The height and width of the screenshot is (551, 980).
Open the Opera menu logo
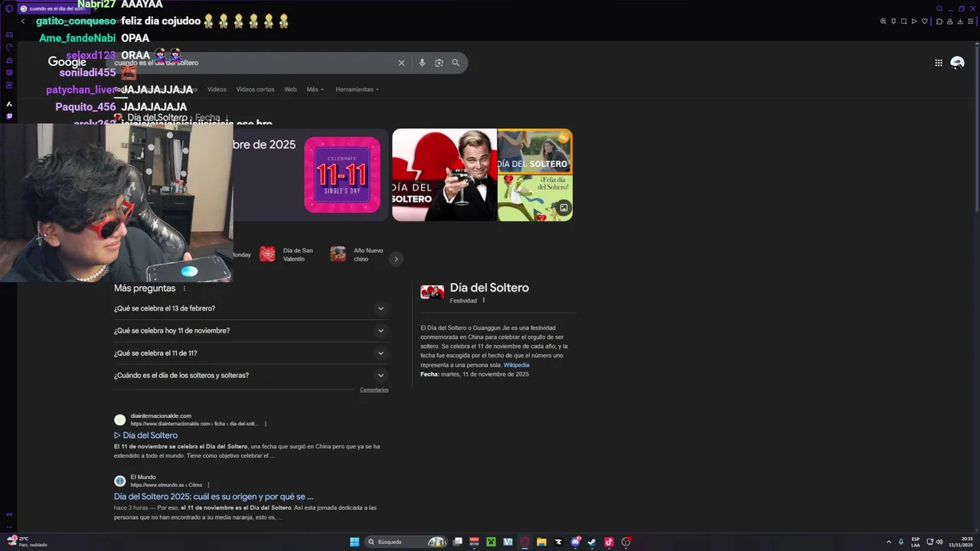tap(9, 8)
